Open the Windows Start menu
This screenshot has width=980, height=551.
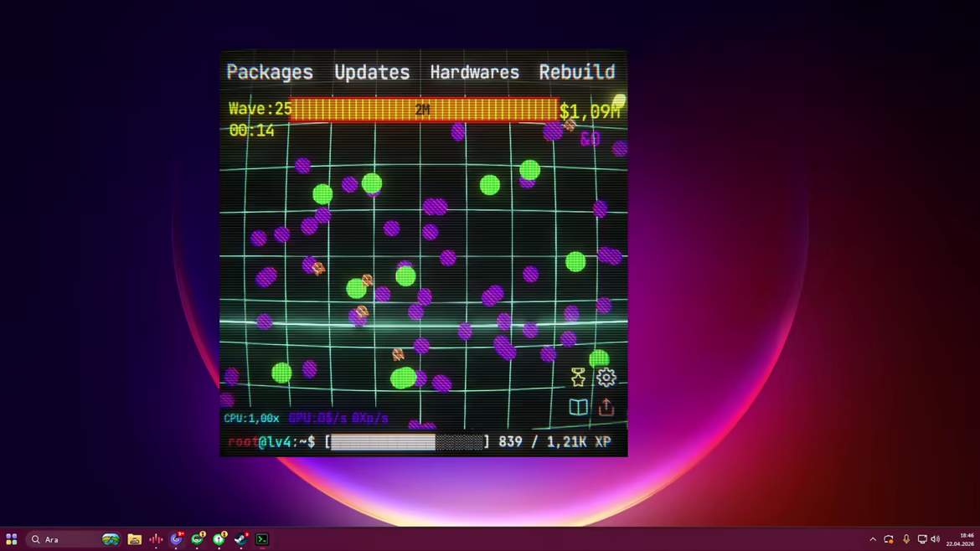[x=11, y=539]
